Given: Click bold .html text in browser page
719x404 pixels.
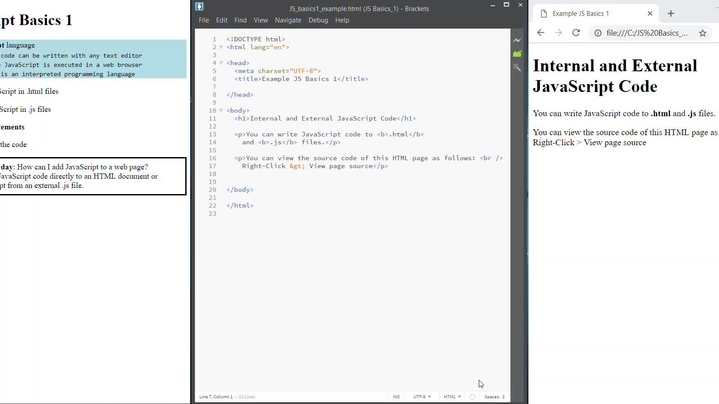Looking at the screenshot, I should click(x=660, y=114).
